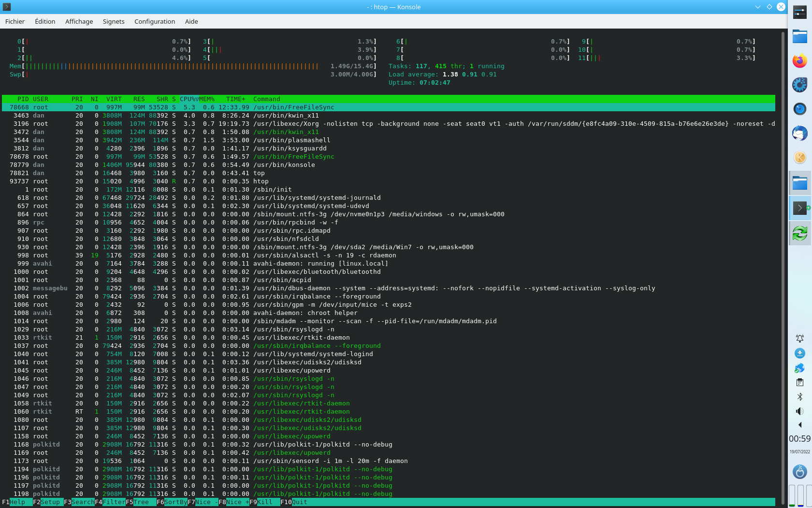The height and width of the screenshot is (508, 812).
Task: Select the /usr/libexec/Xorg process row
Action: pos(389,124)
